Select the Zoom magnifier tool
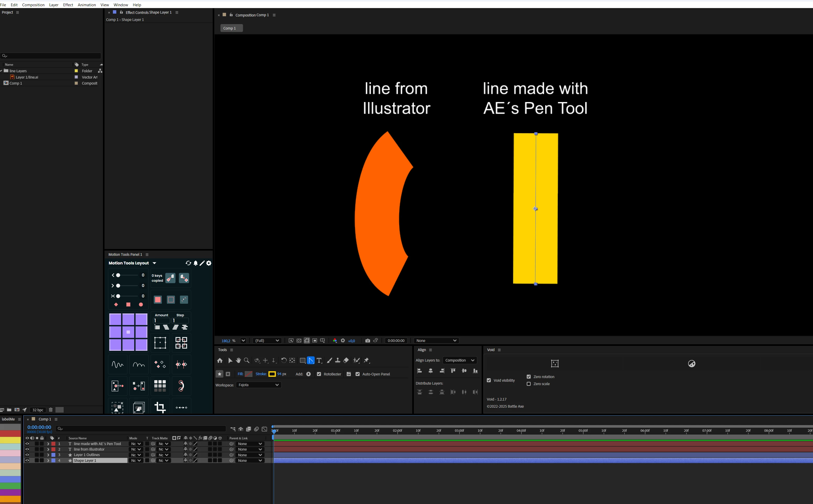Image resolution: width=813 pixels, height=504 pixels. point(247,360)
